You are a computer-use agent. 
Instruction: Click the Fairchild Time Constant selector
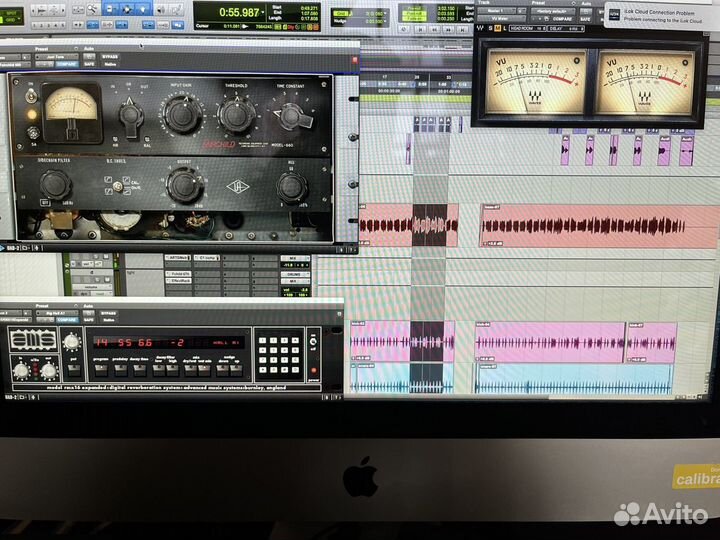click(292, 116)
